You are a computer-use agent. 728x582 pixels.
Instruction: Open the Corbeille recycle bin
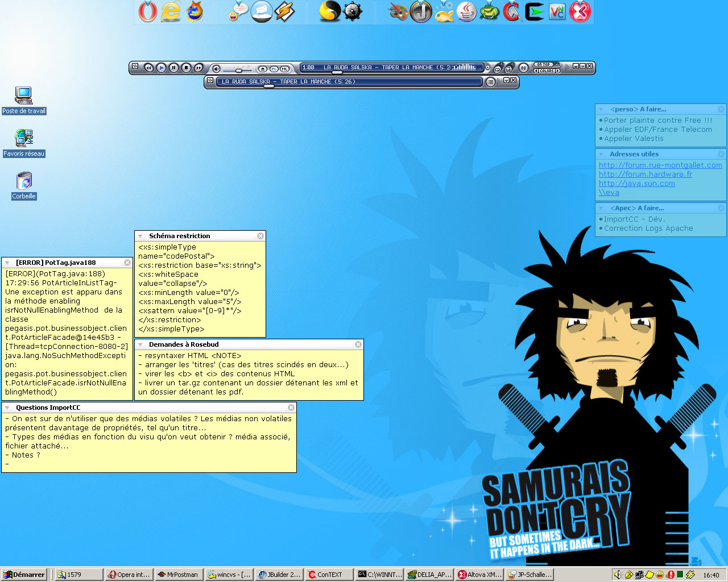pyautogui.click(x=24, y=186)
